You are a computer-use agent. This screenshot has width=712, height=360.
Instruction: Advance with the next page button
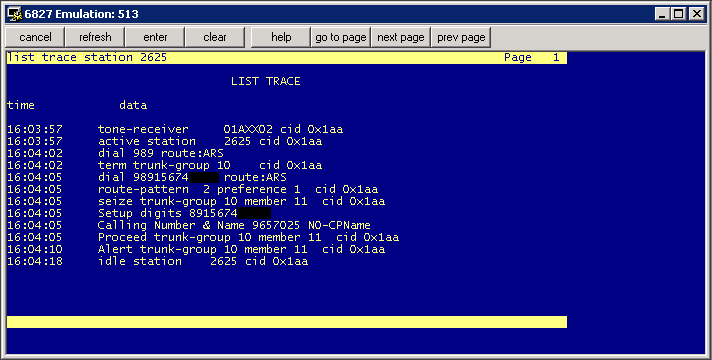400,37
